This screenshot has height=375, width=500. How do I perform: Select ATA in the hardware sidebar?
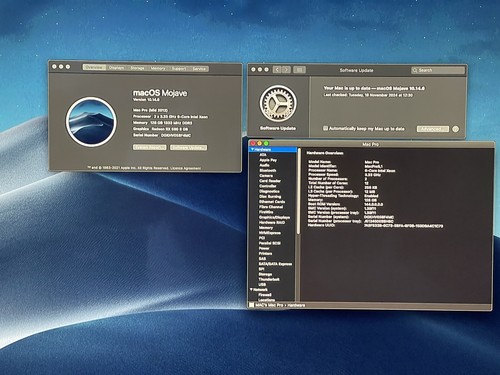[263, 155]
